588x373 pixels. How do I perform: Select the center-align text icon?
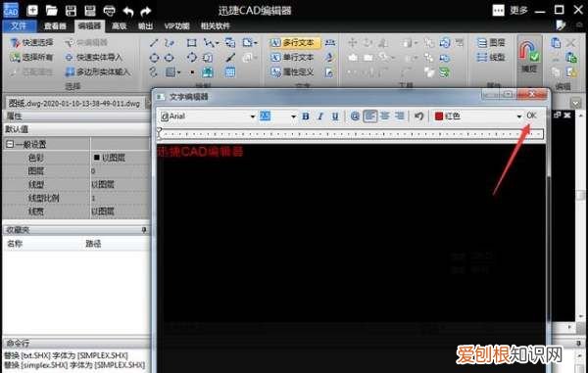(x=385, y=117)
